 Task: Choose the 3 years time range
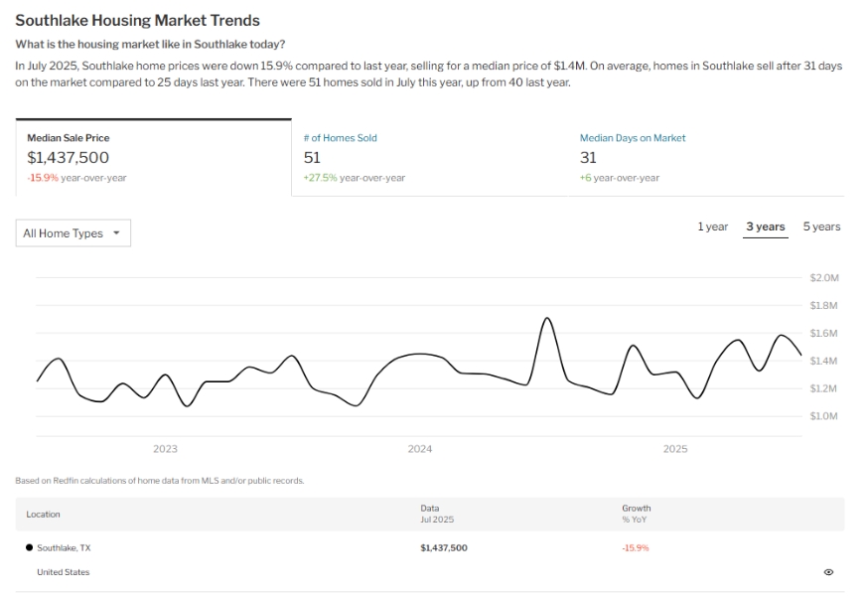point(765,226)
